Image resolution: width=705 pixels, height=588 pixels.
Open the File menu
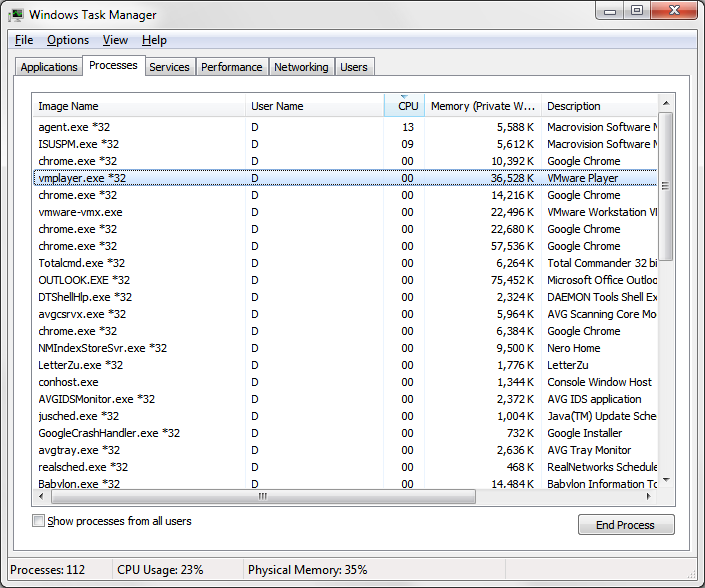pyautogui.click(x=24, y=40)
